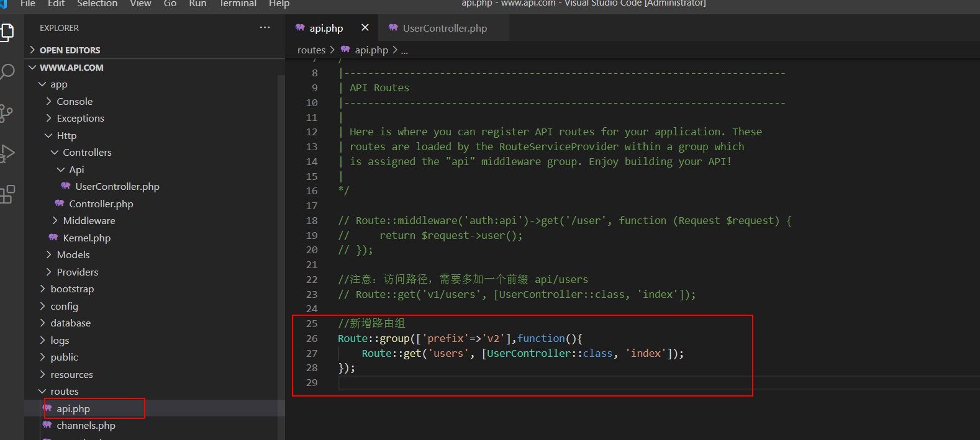
Task: Click the PHP icon on the api.php tab
Action: pyautogui.click(x=300, y=28)
